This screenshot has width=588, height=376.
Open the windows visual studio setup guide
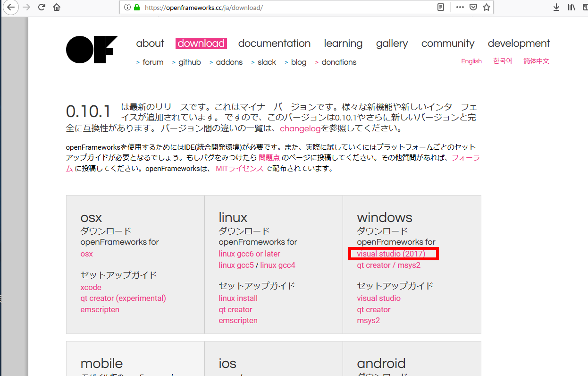[x=379, y=298]
